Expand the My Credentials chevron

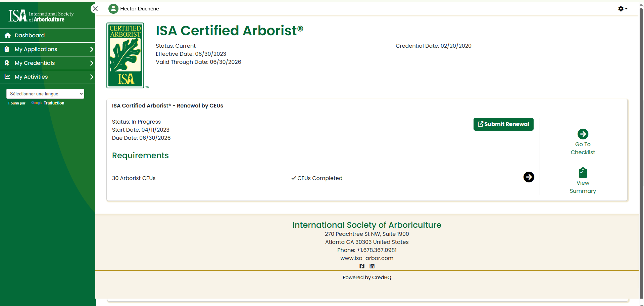(91, 63)
